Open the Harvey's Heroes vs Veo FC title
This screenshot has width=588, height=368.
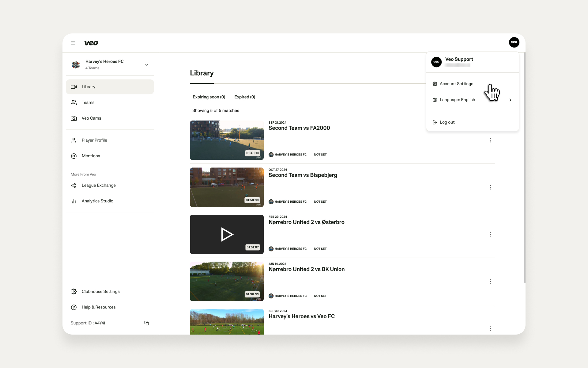pyautogui.click(x=302, y=316)
